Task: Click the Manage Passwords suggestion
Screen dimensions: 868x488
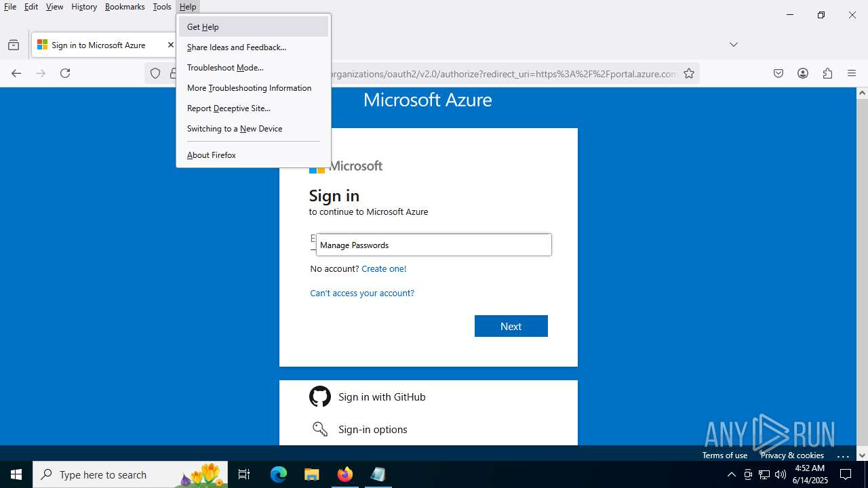Action: (434, 245)
